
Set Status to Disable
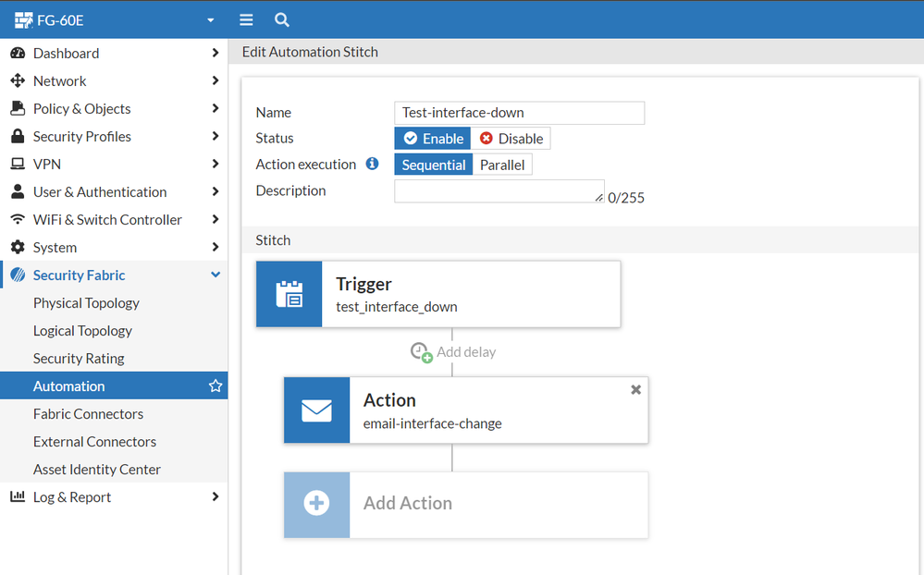(511, 139)
